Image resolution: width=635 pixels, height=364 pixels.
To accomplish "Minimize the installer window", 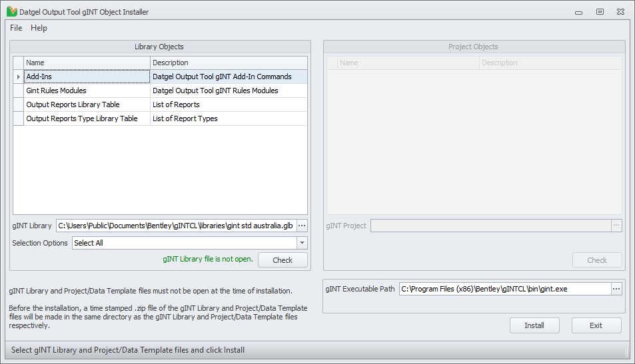I will [x=578, y=11].
